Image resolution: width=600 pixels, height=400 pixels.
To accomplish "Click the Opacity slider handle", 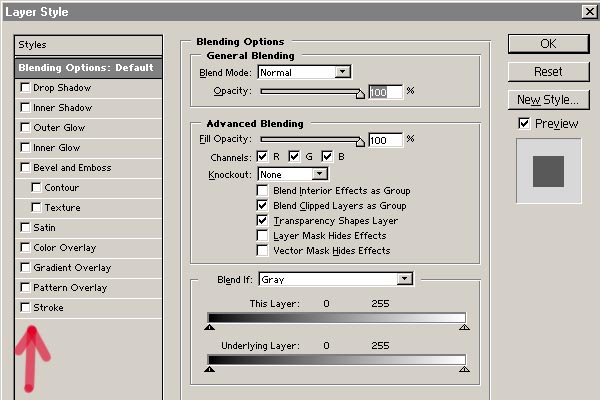I will 360,94.
